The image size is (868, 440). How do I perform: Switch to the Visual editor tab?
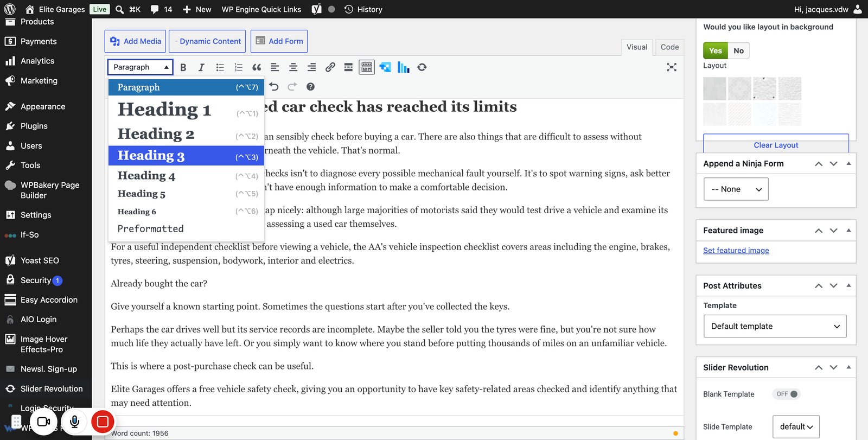point(637,47)
